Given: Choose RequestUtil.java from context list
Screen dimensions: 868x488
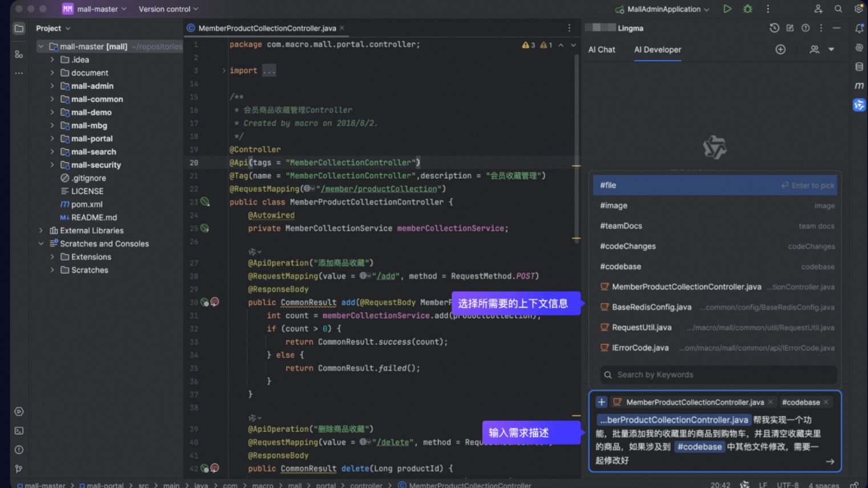Looking at the screenshot, I should (642, 328).
